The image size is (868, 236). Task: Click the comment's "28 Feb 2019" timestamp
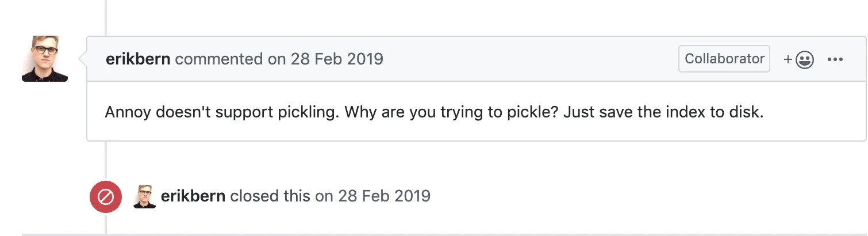tap(337, 59)
